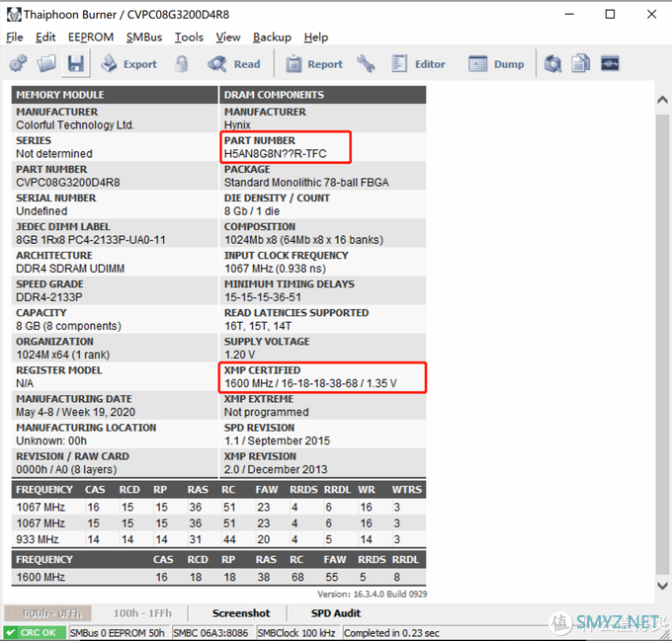Open a file with the folder icon

pos(46,64)
